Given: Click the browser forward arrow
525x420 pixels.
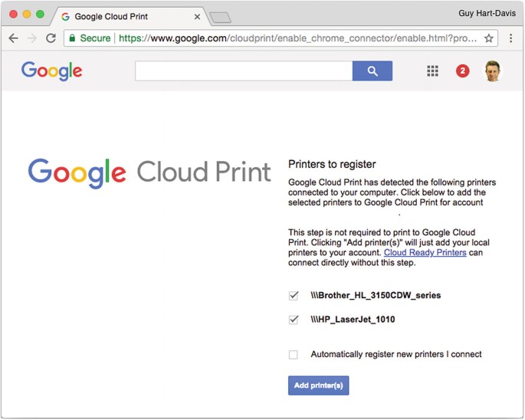Looking at the screenshot, I should pyautogui.click(x=32, y=38).
